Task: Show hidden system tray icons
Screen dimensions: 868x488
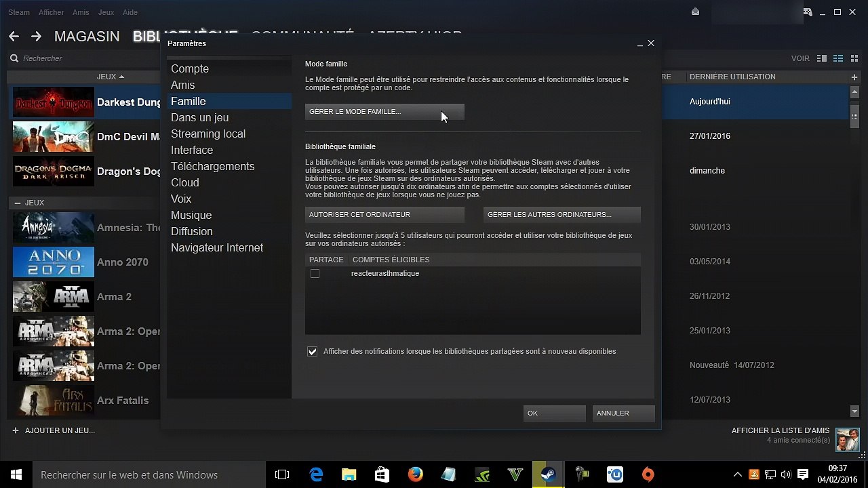Action: pos(738,474)
